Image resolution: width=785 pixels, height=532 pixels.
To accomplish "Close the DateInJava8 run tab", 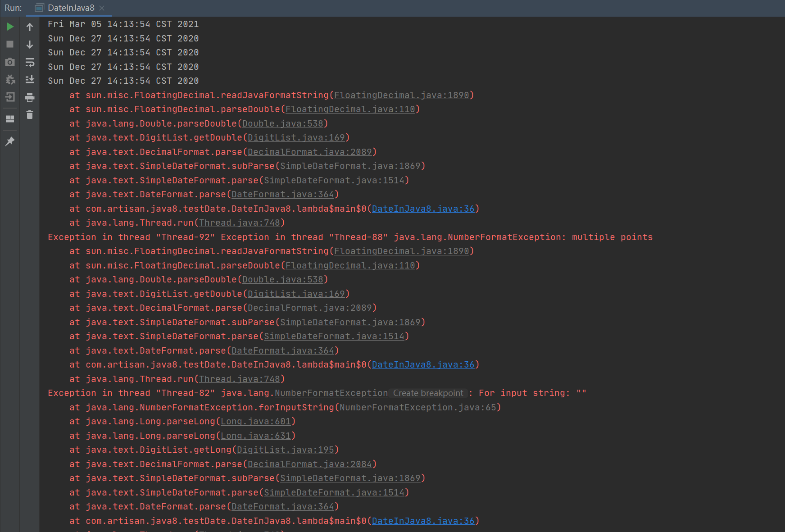I will (x=102, y=8).
